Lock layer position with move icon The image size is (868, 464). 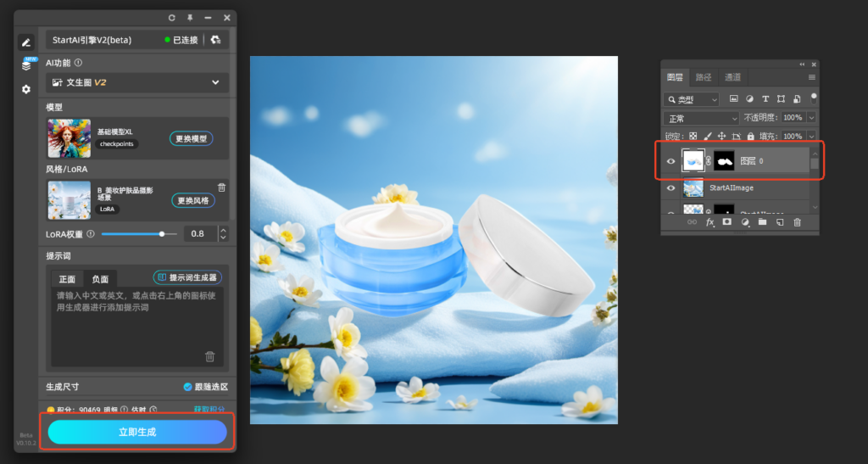722,137
